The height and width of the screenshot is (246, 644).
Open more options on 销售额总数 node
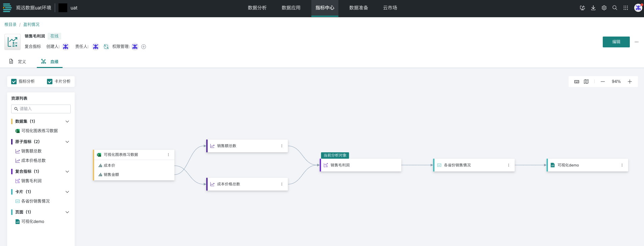282,146
